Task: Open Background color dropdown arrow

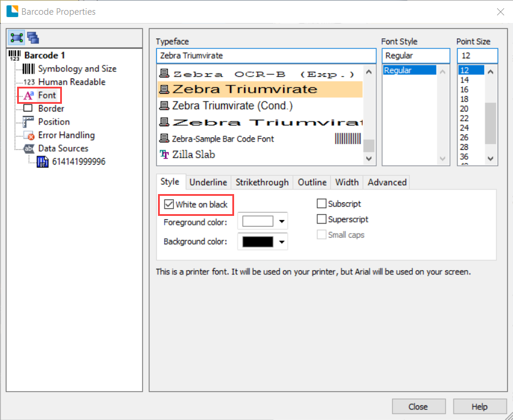Action: (281, 242)
